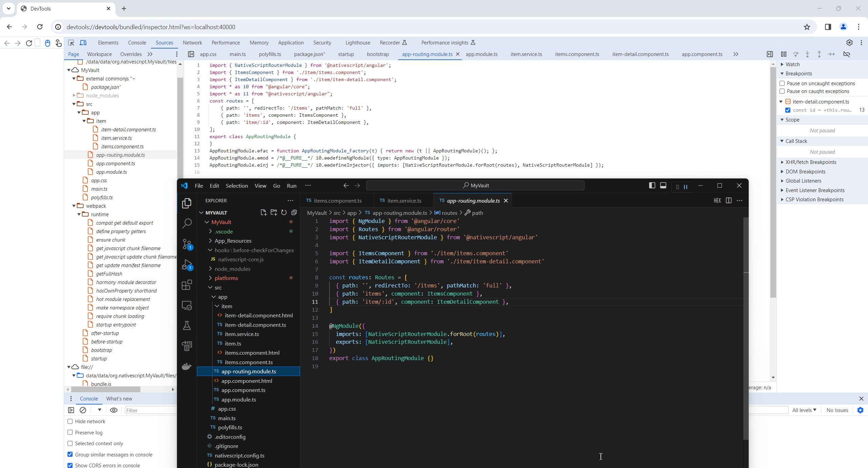Check the Preserve log option
This screenshot has width=868, height=468.
pos(70,432)
